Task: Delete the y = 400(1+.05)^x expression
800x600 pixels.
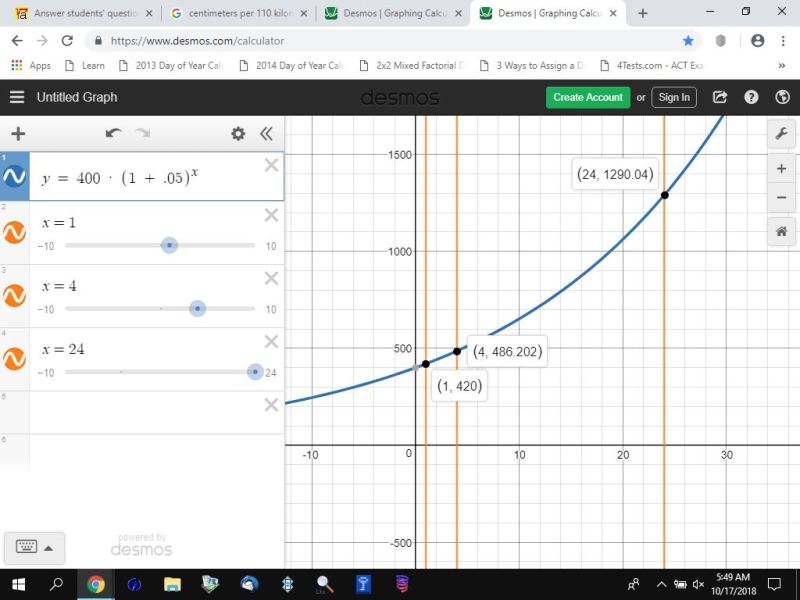Action: coord(271,165)
